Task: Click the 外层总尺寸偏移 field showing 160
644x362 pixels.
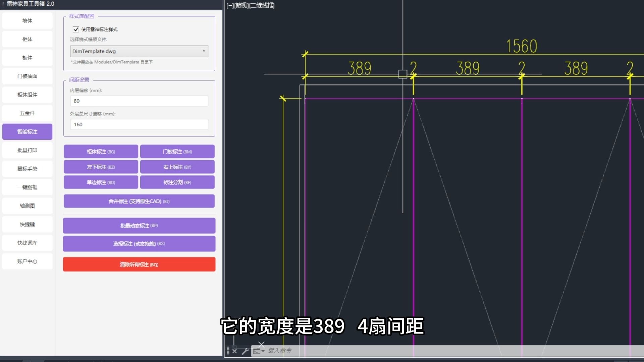Action: pyautogui.click(x=139, y=124)
